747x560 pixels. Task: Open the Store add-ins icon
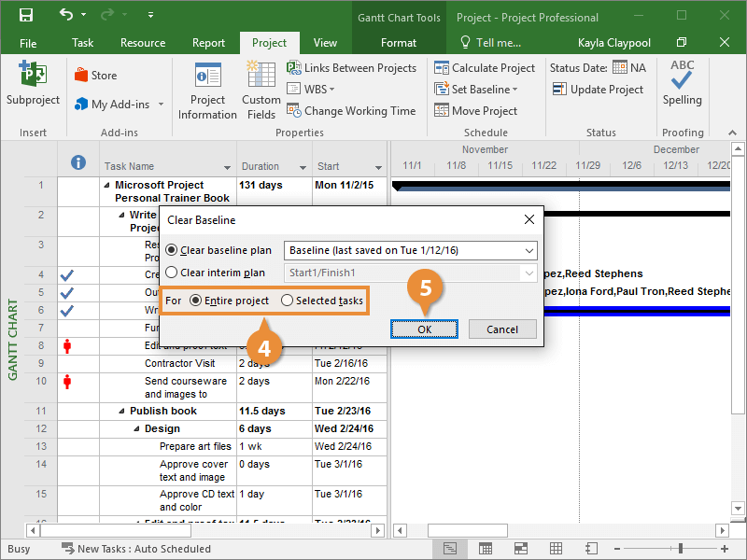[95, 76]
